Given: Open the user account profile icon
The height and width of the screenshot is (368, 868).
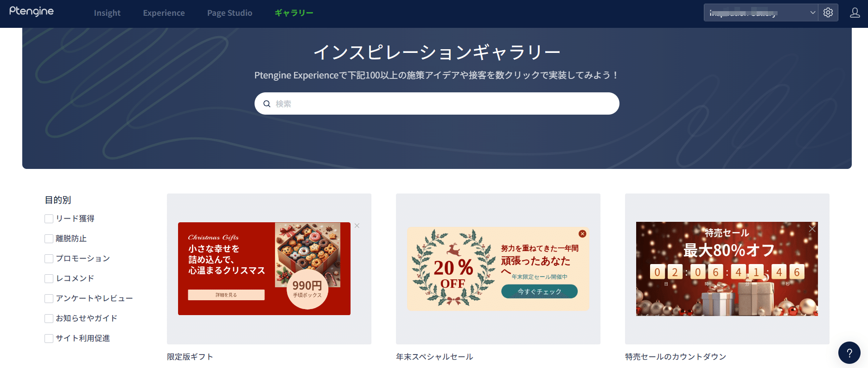Looking at the screenshot, I should (855, 13).
